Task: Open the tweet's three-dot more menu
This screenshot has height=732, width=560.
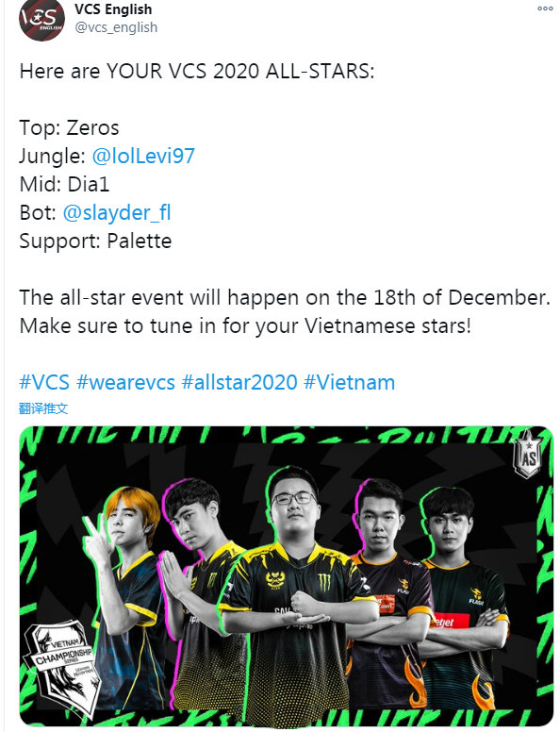Action: click(x=545, y=8)
